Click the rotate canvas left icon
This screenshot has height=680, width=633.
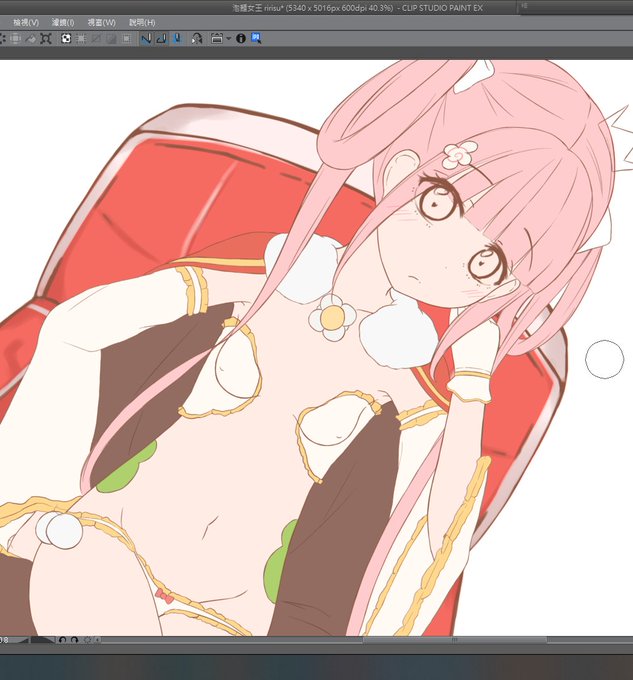[62, 640]
